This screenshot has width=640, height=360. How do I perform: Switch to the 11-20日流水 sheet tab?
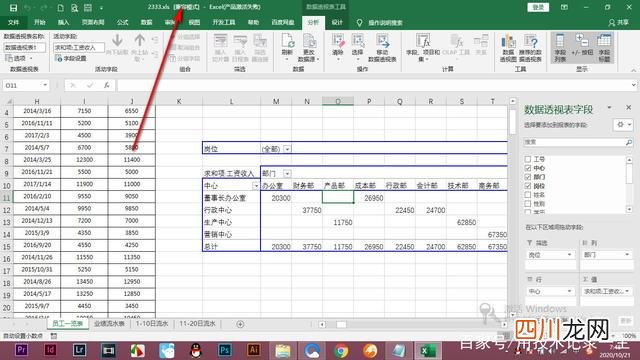[x=197, y=324]
